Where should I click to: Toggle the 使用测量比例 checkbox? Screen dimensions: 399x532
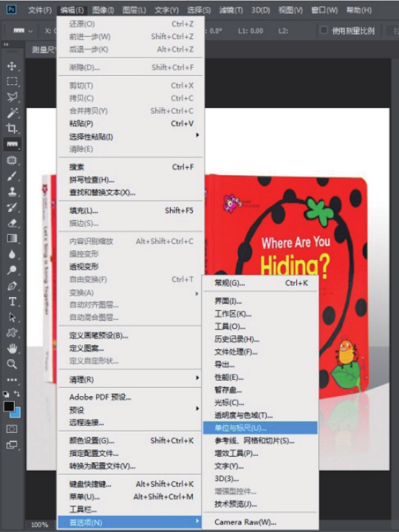tap(324, 30)
